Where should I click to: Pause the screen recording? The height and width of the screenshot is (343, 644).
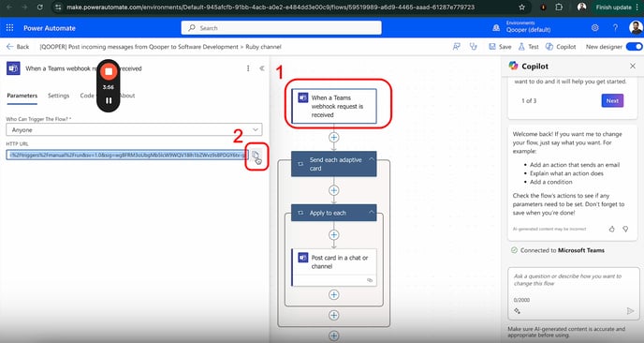click(x=109, y=100)
